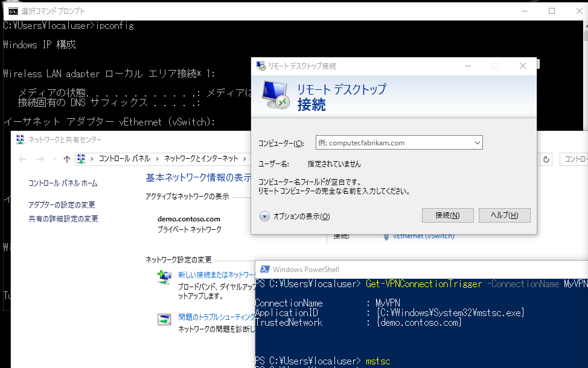Image resolution: width=588 pixels, height=368 pixels.
Task: Expand chevron after コントロール パネル breadcrumb
Action: [x=157, y=159]
